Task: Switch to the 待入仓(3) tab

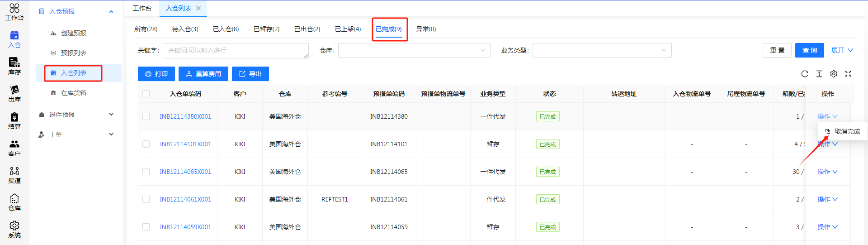Action: point(185,29)
